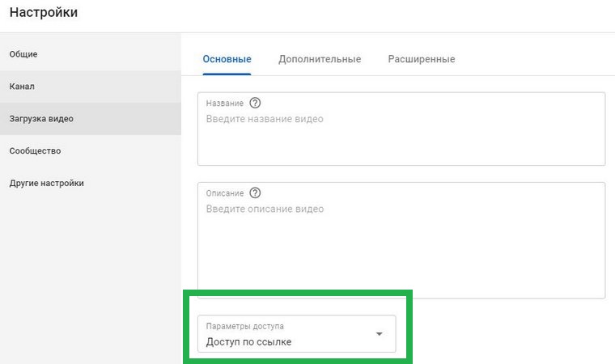Switch to the Основные tab
Image resolution: width=615 pixels, height=364 pixels.
227,59
